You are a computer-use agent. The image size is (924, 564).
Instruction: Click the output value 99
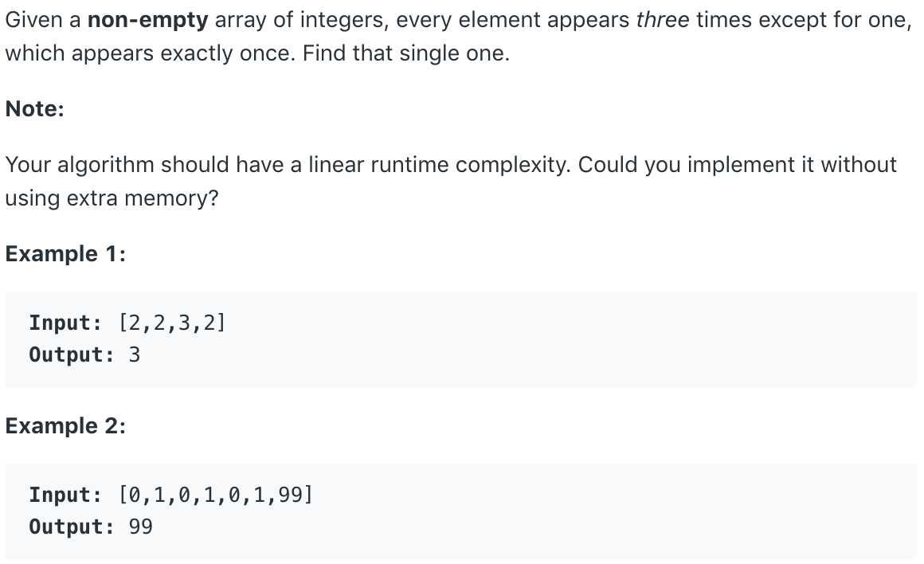[141, 527]
